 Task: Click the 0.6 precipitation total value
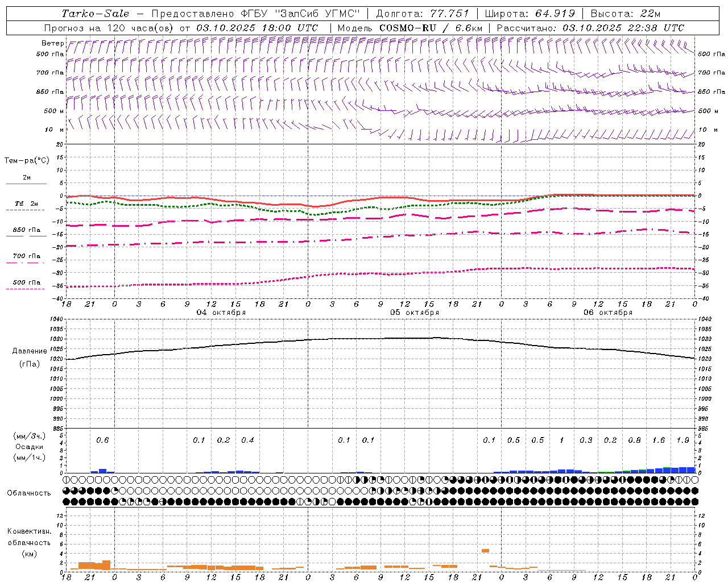pyautogui.click(x=102, y=440)
